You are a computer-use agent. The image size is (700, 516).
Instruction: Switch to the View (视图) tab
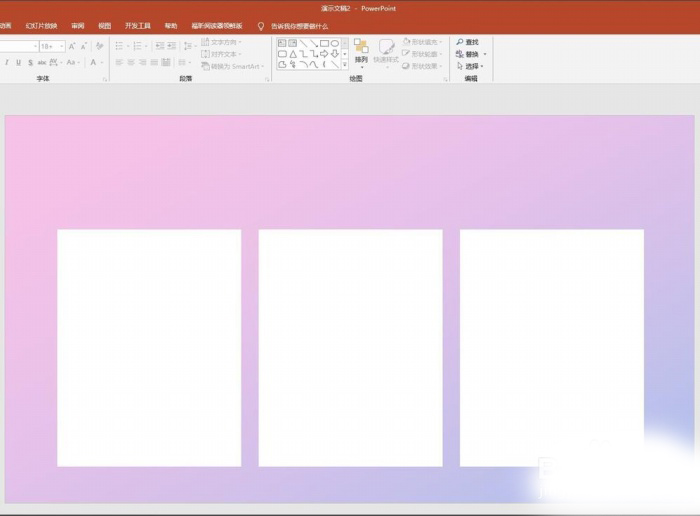pos(104,26)
